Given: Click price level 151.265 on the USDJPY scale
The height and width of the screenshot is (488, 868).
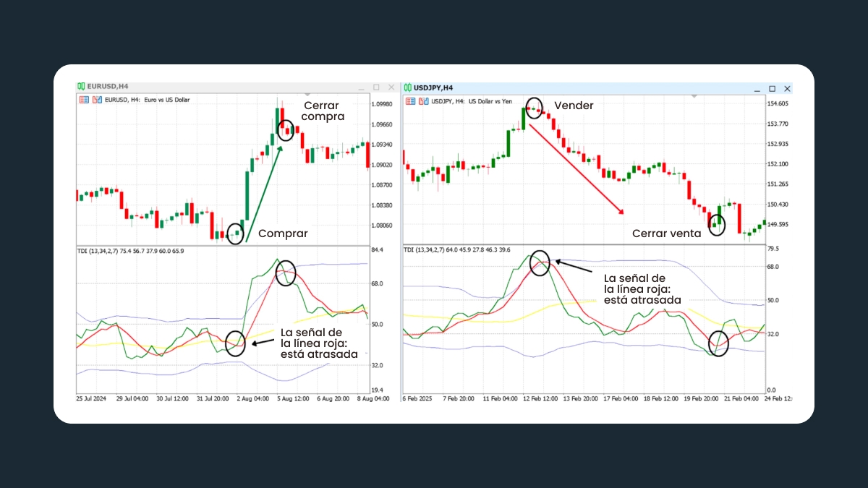Looking at the screenshot, I should [778, 184].
